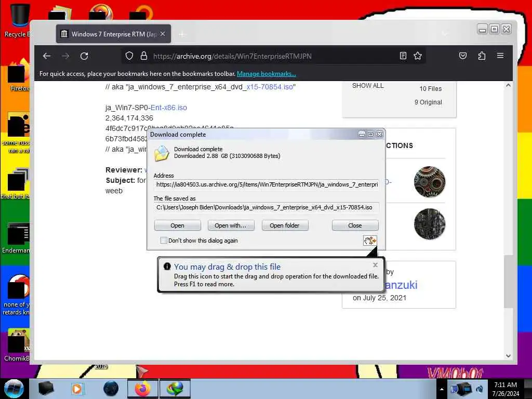This screenshot has height=399, width=532.
Task: Show hidden system tray icons arrow
Action: (x=442, y=389)
